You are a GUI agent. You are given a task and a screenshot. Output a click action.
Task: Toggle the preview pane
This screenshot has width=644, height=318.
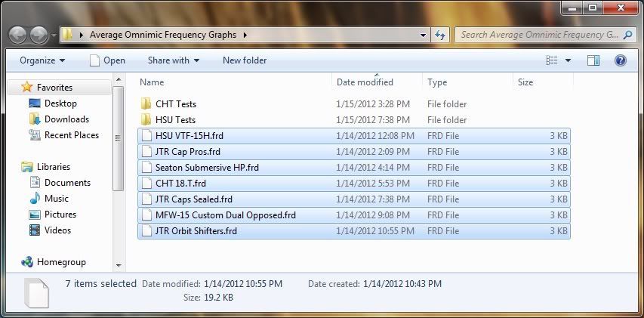[593, 60]
